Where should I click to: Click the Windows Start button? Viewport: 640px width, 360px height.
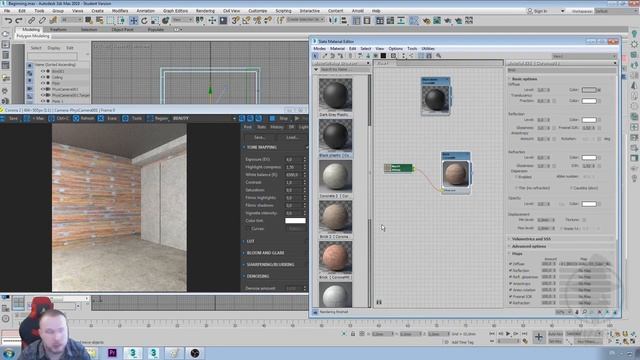9,353
